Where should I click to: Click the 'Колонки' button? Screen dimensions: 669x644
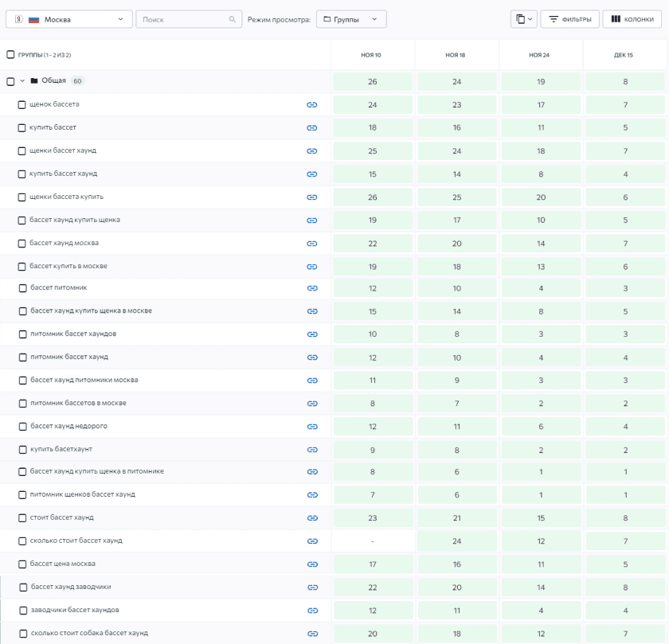(632, 19)
